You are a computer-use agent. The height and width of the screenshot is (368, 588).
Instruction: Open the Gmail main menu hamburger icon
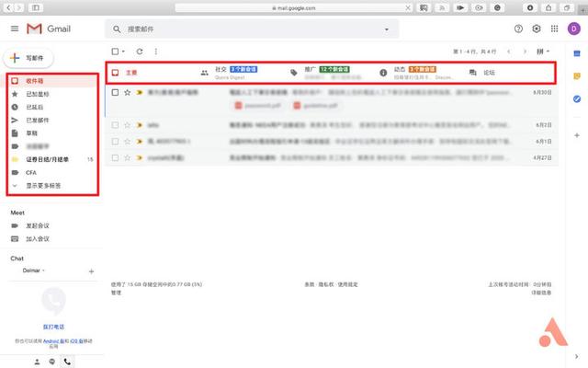(x=15, y=29)
